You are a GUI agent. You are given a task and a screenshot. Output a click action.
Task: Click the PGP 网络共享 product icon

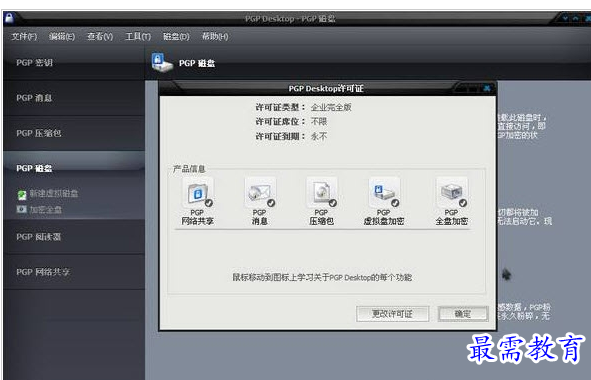point(198,193)
